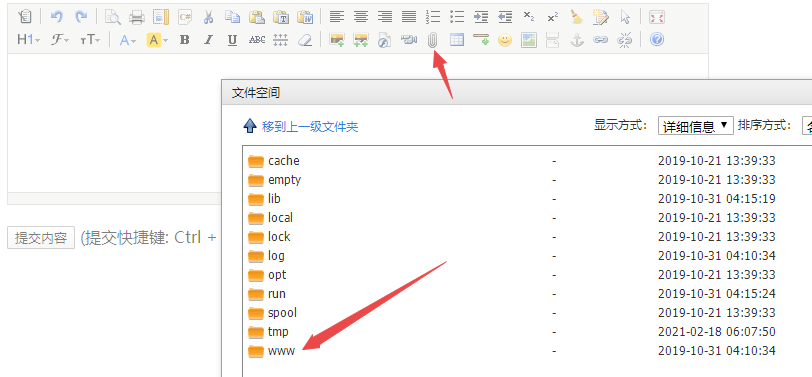This screenshot has height=377, width=812.
Task: Click the plain paste clipboard icon
Action: click(257, 17)
